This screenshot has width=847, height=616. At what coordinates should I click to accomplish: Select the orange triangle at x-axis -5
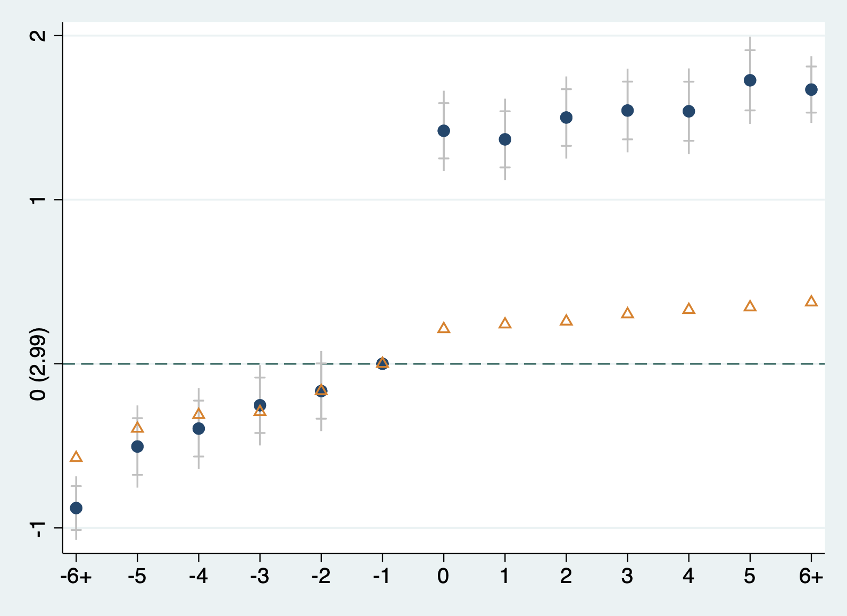(137, 428)
